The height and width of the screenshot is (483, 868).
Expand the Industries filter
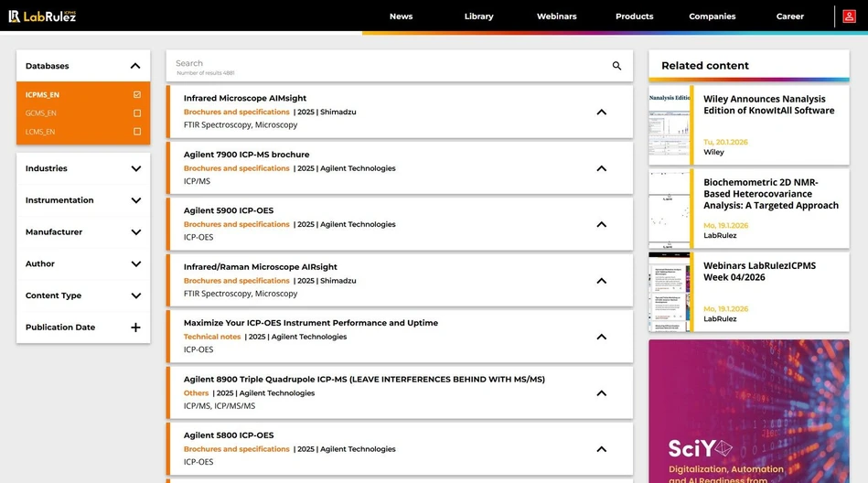tap(135, 168)
